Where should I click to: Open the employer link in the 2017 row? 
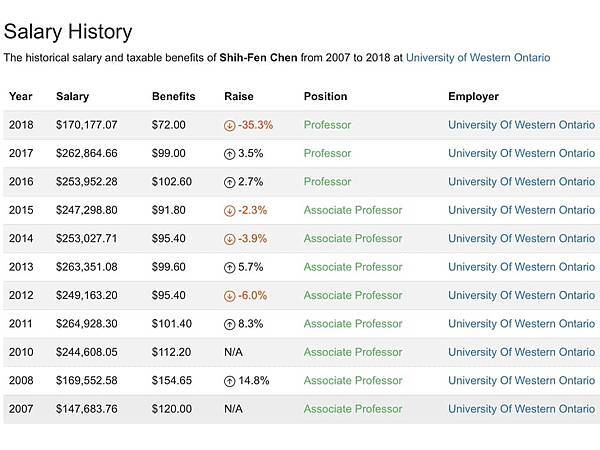coord(521,154)
